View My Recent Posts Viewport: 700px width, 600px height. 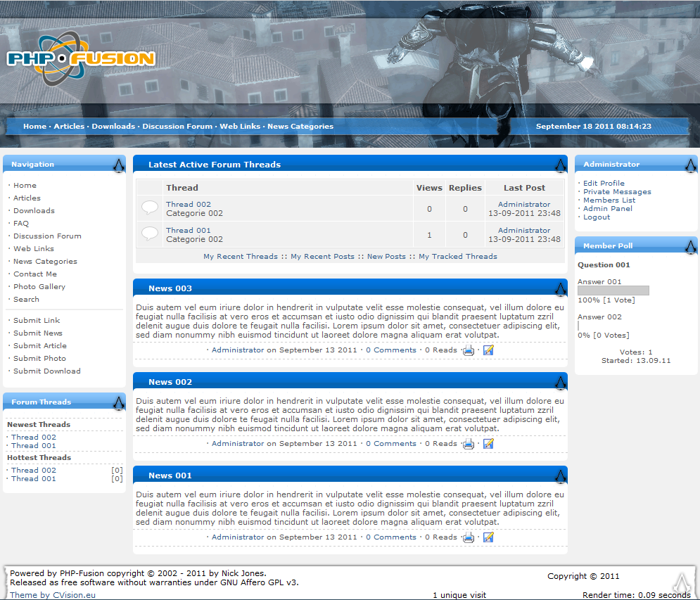pos(322,256)
